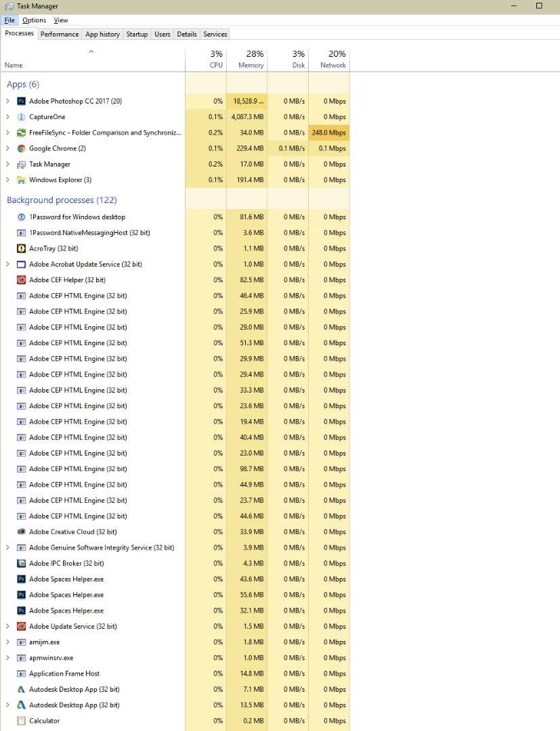Image resolution: width=560 pixels, height=731 pixels.
Task: Click the apmwinsrv.exe process icon
Action: coord(21,658)
